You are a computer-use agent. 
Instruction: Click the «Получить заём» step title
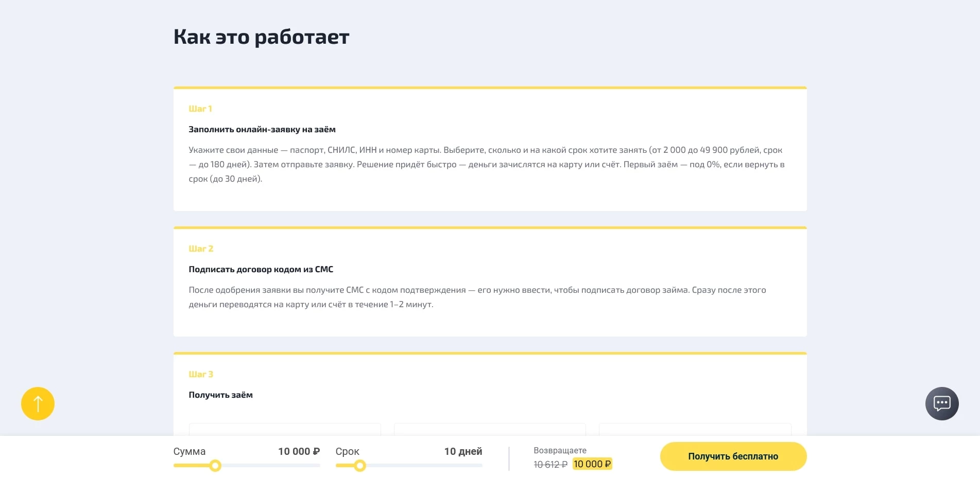coord(220,395)
